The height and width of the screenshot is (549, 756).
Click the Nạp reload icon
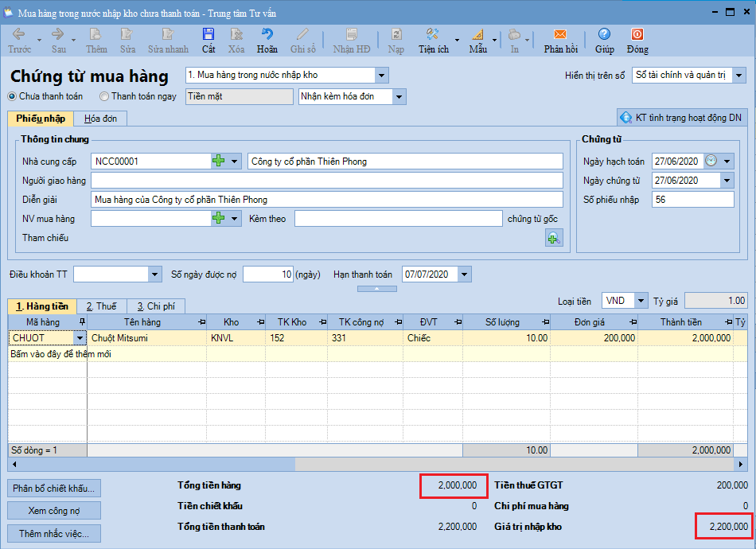396,34
